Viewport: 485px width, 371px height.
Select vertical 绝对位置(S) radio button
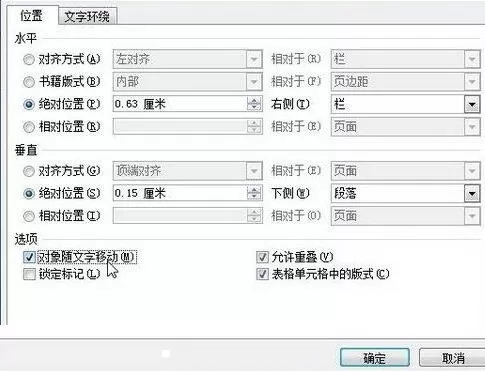(29, 193)
